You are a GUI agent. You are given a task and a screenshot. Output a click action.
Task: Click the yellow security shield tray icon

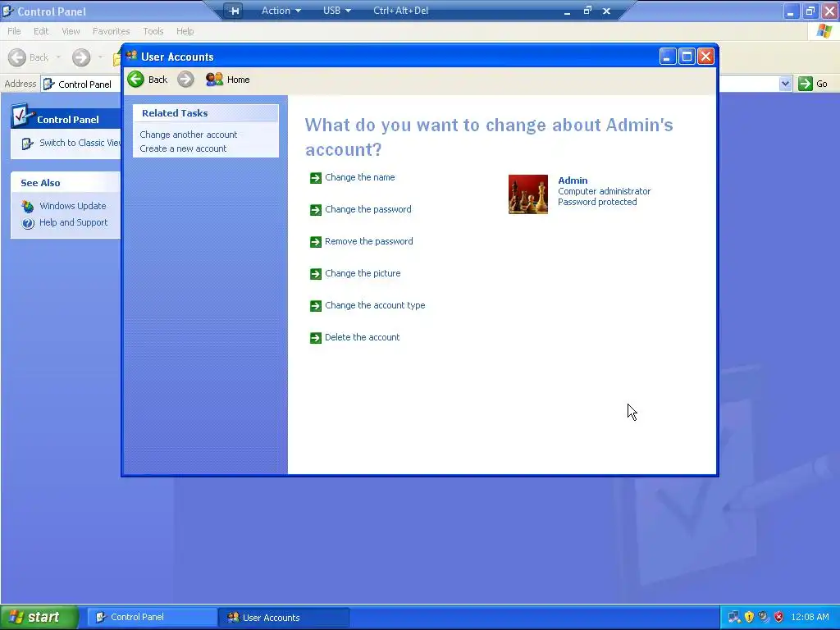point(749,617)
